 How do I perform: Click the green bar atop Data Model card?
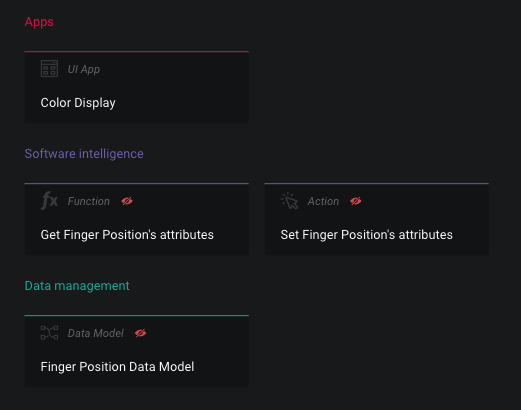(137, 315)
